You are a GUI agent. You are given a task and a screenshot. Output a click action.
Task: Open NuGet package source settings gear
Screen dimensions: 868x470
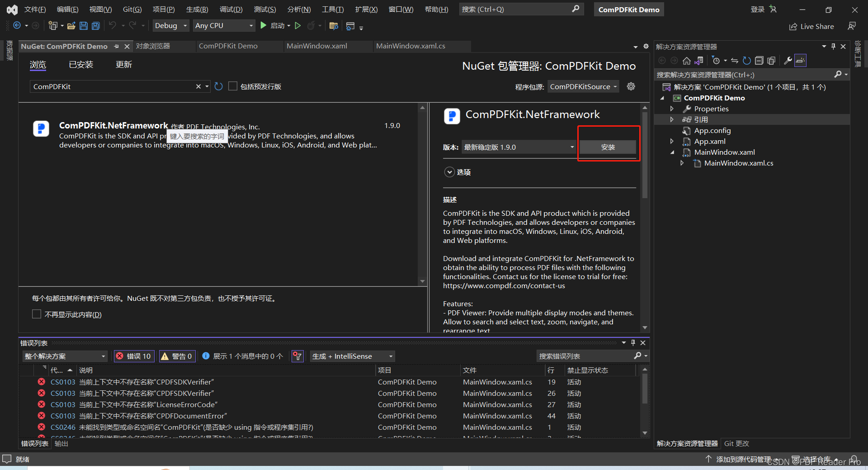coord(631,86)
